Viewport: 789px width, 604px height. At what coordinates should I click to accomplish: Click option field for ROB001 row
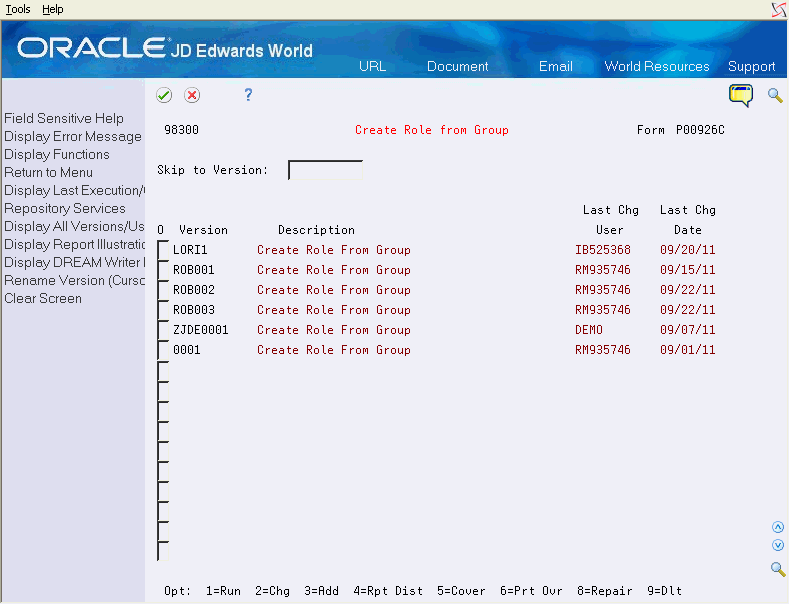pyautogui.click(x=163, y=270)
